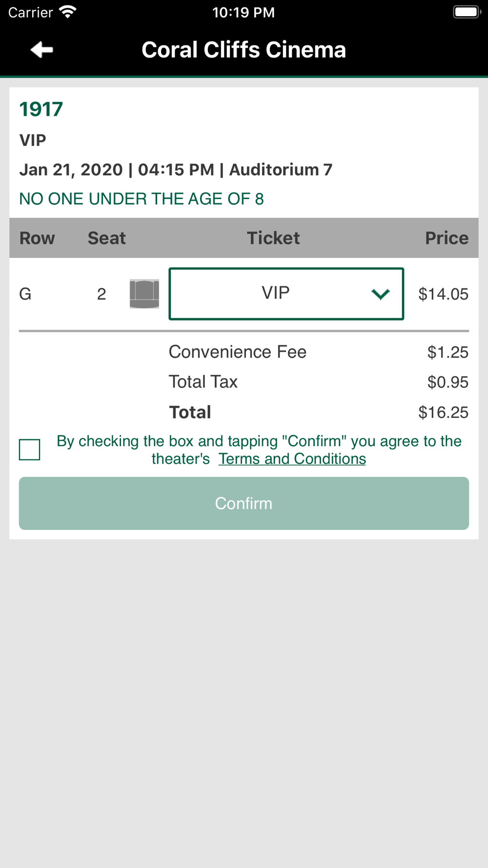The width and height of the screenshot is (488, 868).
Task: Tap the Price column header
Action: click(x=447, y=238)
